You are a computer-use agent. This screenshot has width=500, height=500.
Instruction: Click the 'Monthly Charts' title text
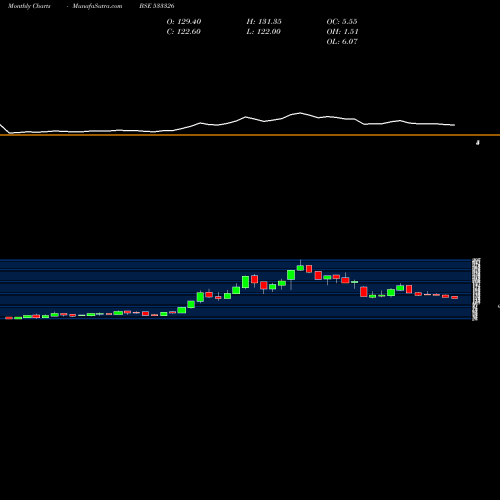pyautogui.click(x=29, y=6)
